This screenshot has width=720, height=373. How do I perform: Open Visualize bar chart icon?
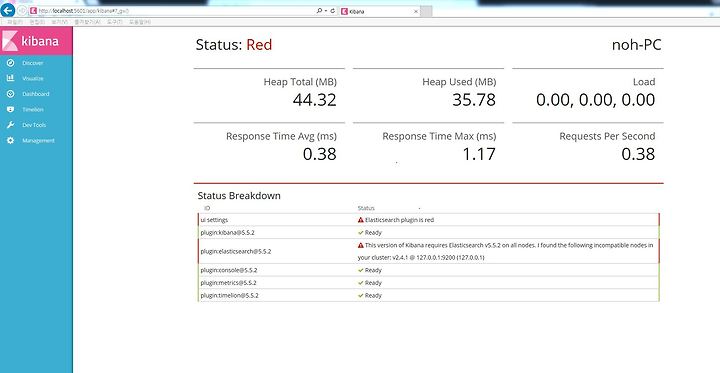tap(11, 78)
